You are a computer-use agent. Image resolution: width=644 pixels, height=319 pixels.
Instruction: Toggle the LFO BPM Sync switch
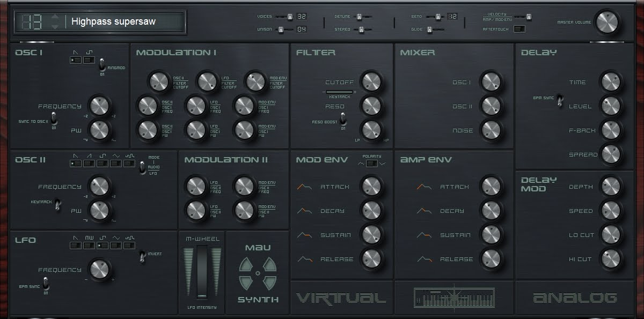click(46, 283)
